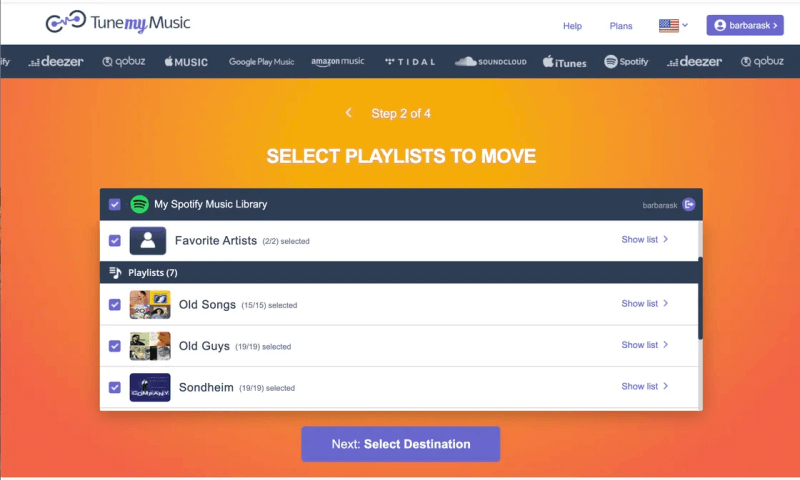This screenshot has width=800, height=480.
Task: Deselect the Sondheim playlist checkbox
Action: pyautogui.click(x=115, y=387)
